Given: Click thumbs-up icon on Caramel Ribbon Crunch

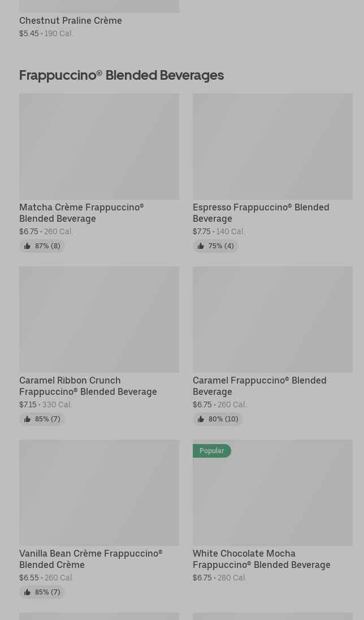Looking at the screenshot, I should point(27,419).
